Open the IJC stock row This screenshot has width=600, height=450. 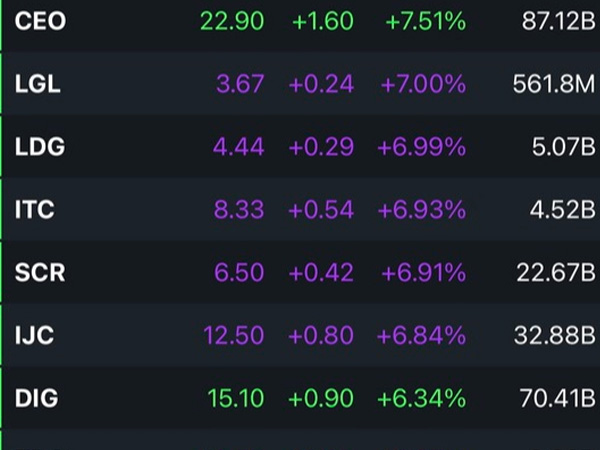(37, 336)
